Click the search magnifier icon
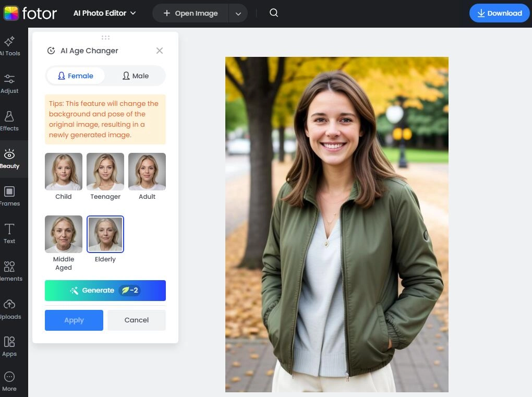532x397 pixels. [274, 13]
